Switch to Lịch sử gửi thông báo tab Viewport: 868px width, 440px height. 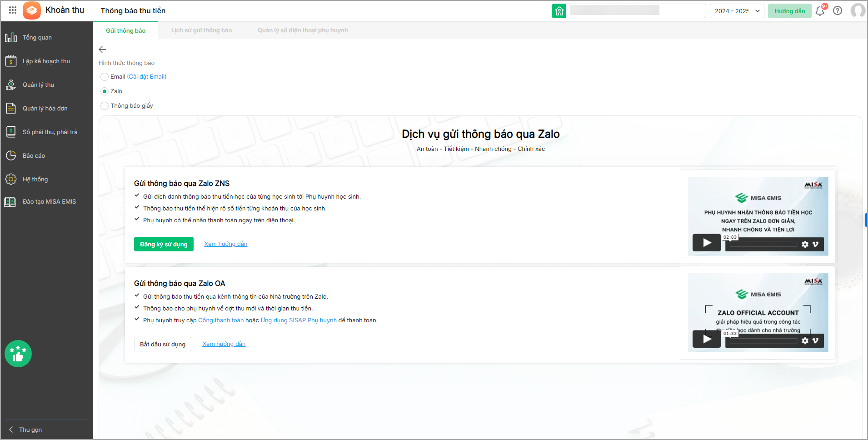[201, 30]
